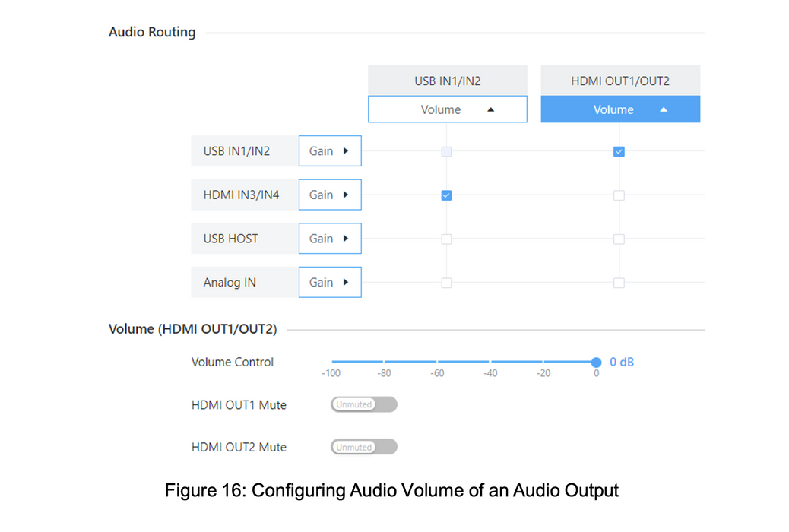Expand Gain for HDMI IN3/IN4 input
The height and width of the screenshot is (532, 789).
[x=329, y=195]
